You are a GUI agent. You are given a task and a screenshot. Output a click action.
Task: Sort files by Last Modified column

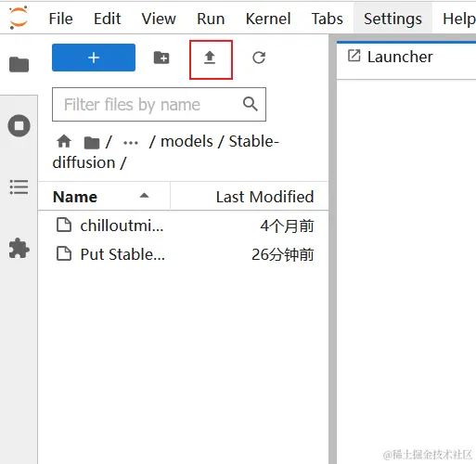tap(264, 197)
